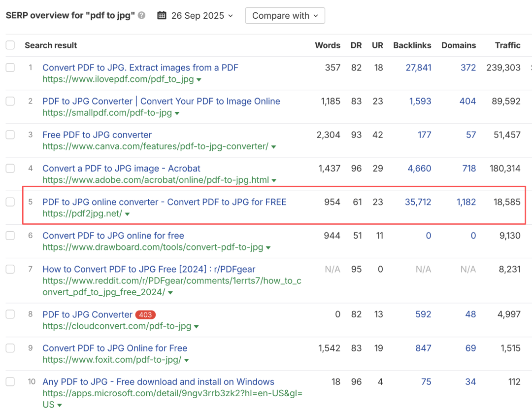This screenshot has width=532, height=414.
Task: Check the box for the smallpdf.com result
Action: click(x=10, y=101)
